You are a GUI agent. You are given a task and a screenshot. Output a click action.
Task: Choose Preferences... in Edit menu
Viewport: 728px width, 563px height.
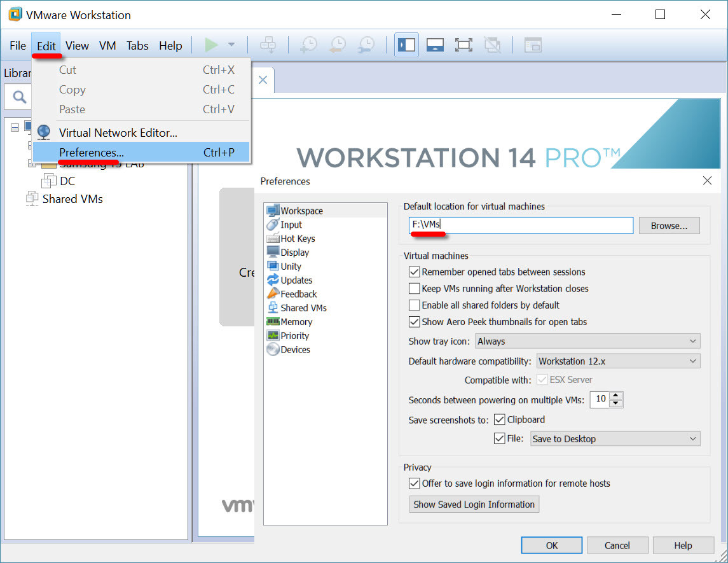point(141,153)
